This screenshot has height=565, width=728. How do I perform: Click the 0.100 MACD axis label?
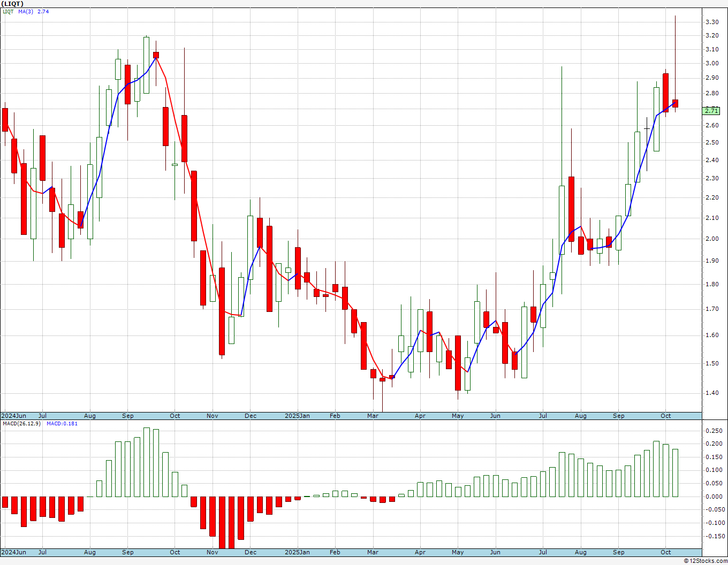(714, 470)
